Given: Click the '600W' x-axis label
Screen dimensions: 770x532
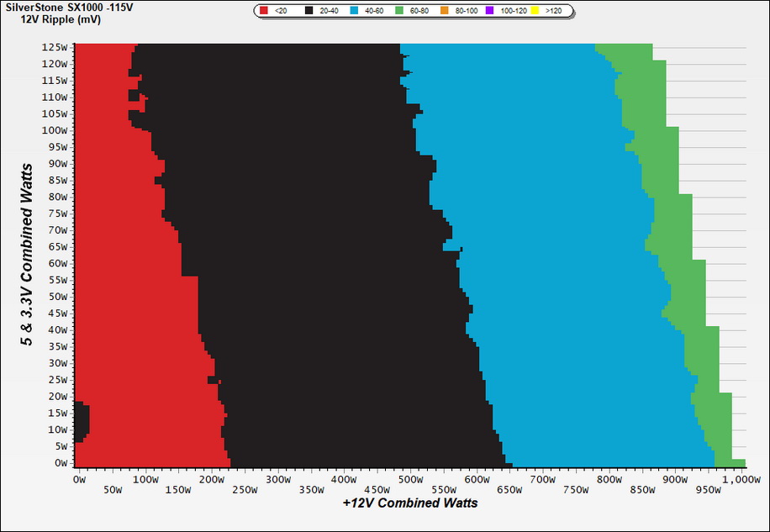Looking at the screenshot, I should coord(477,480).
